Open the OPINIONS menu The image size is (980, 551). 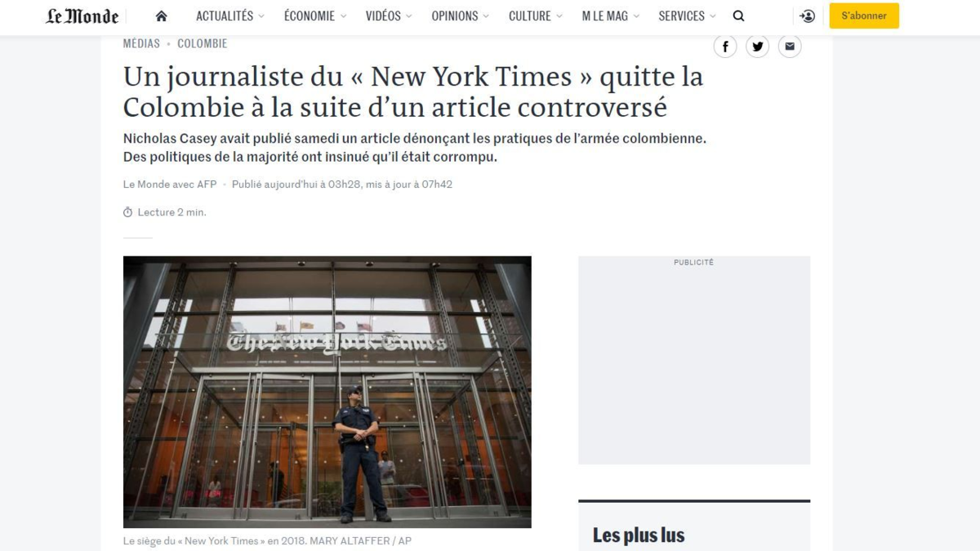(461, 16)
